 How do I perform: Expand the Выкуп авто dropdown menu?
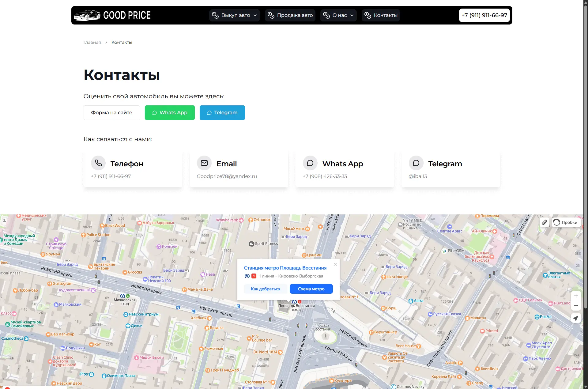pyautogui.click(x=235, y=15)
